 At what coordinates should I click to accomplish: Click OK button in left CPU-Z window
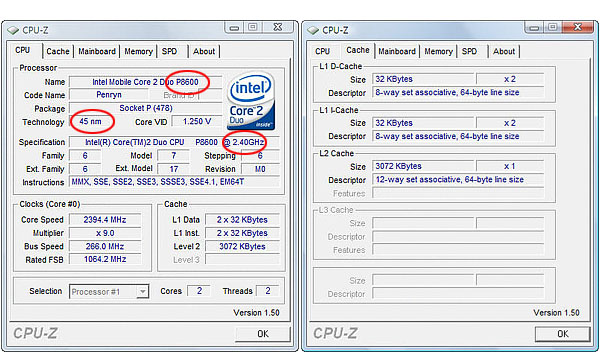pyautogui.click(x=262, y=334)
